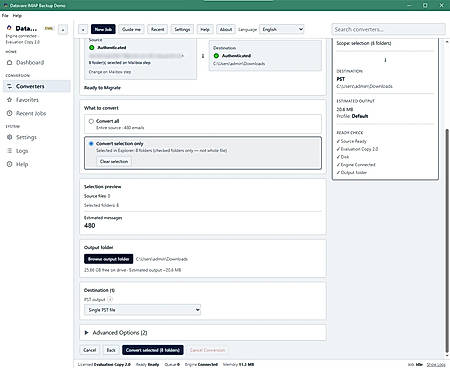Click the Guide me toolbar button
Viewport: 450px width, 368px height.
131,29
